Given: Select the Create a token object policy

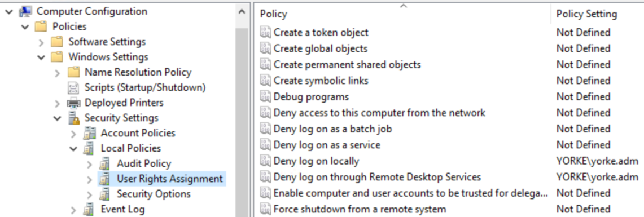Looking at the screenshot, I should [321, 32].
